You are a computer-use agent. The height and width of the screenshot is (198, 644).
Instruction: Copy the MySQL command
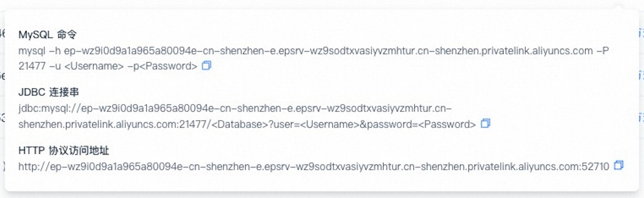(206, 66)
